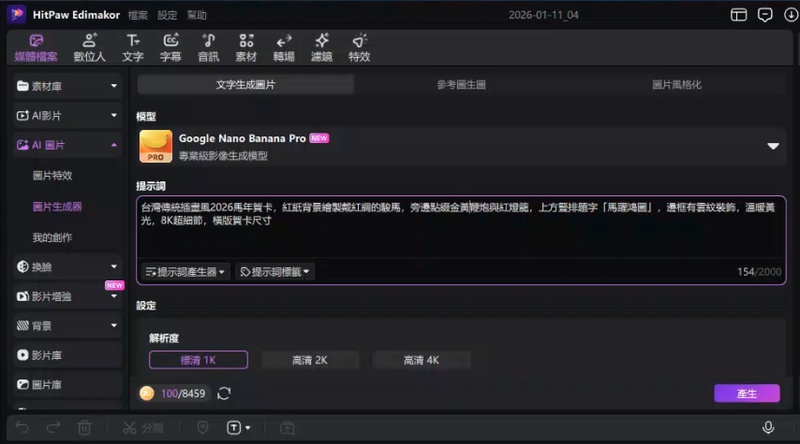Open the 提示詞標籤 dropdown

pos(275,272)
